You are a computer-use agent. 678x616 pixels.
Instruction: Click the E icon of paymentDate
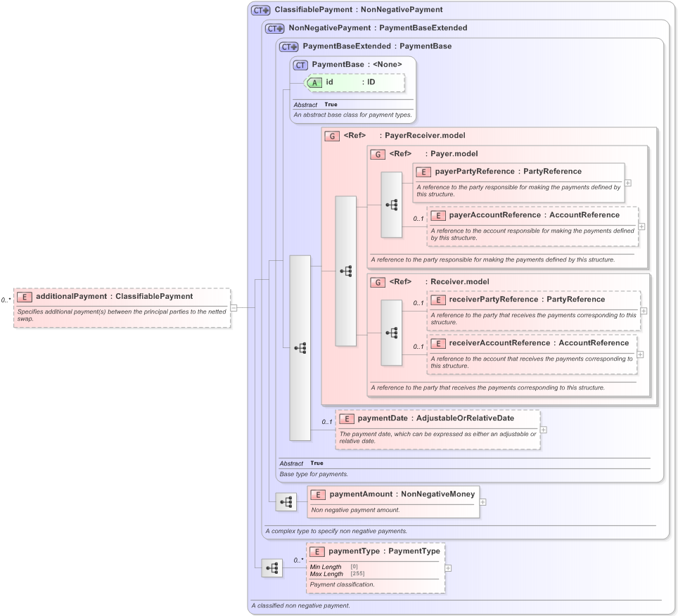point(346,419)
